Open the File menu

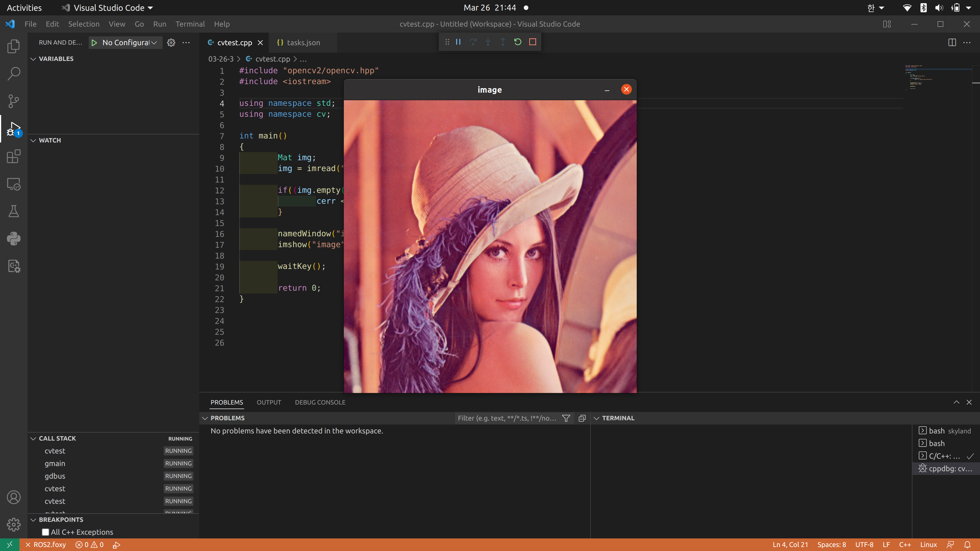point(30,24)
